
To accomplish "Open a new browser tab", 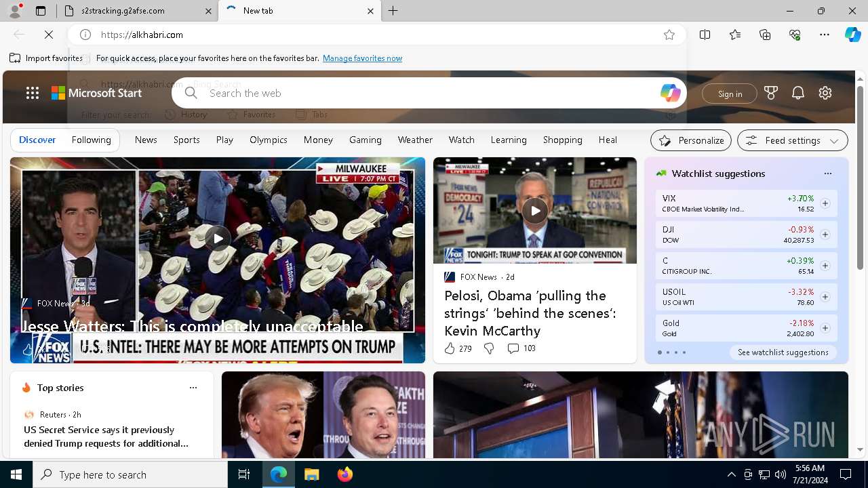I will click(393, 11).
